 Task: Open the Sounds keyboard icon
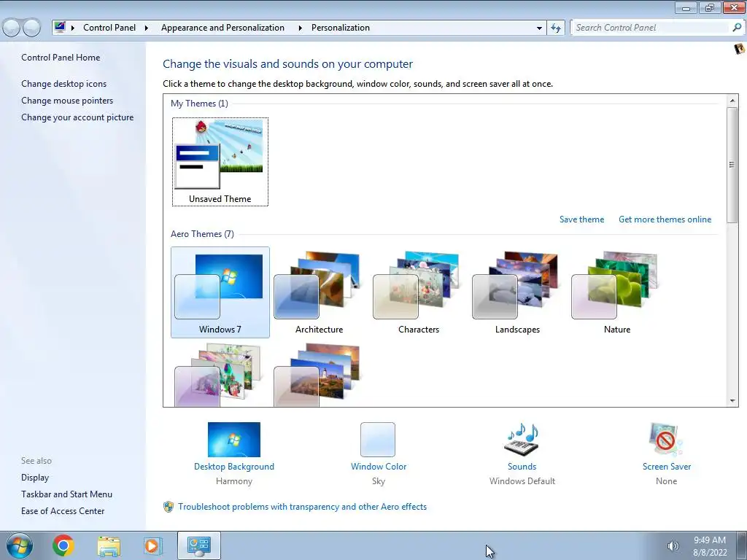522,439
